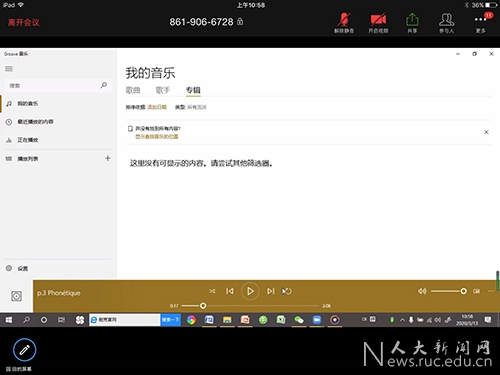The width and height of the screenshot is (500, 375).
Task: Open the green 共享 share icon
Action: pos(412,22)
